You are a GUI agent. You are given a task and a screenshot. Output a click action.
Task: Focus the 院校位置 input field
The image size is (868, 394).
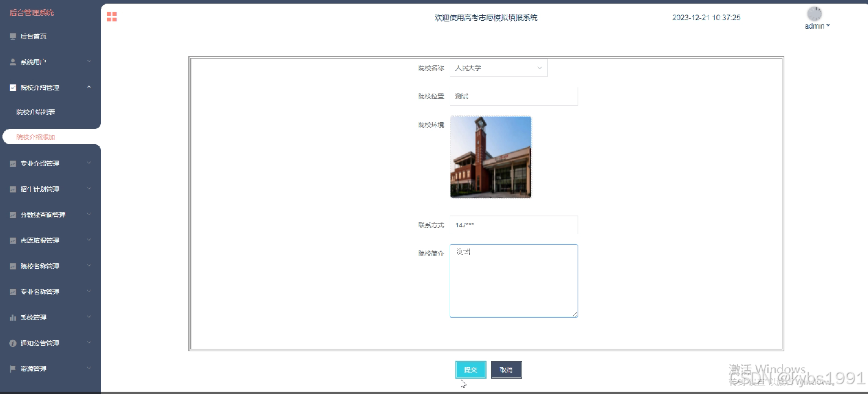(513, 96)
